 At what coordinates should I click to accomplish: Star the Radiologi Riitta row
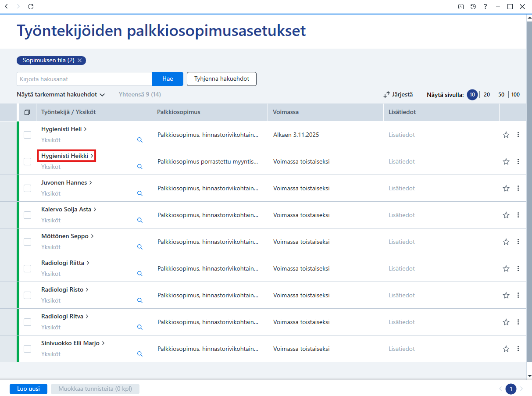pos(506,268)
